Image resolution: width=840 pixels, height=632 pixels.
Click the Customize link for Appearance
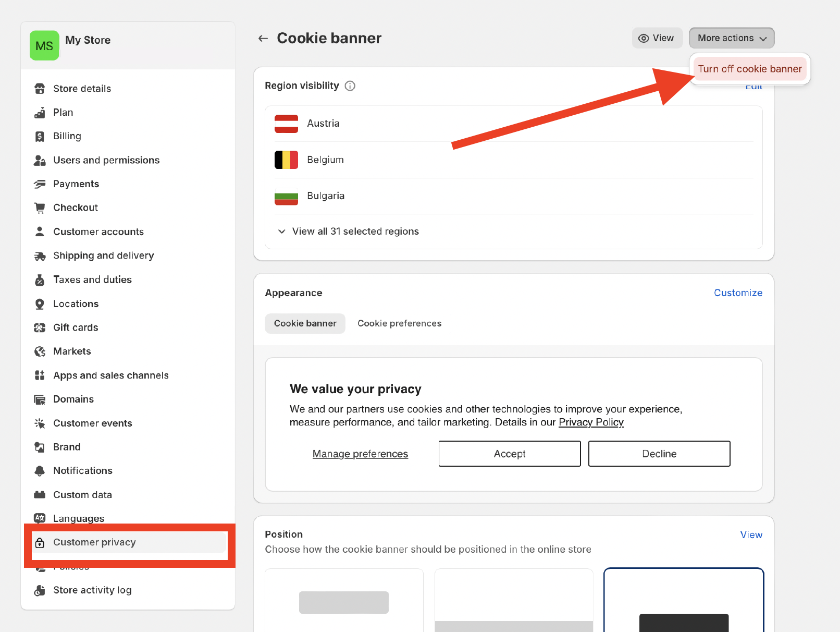[738, 293]
